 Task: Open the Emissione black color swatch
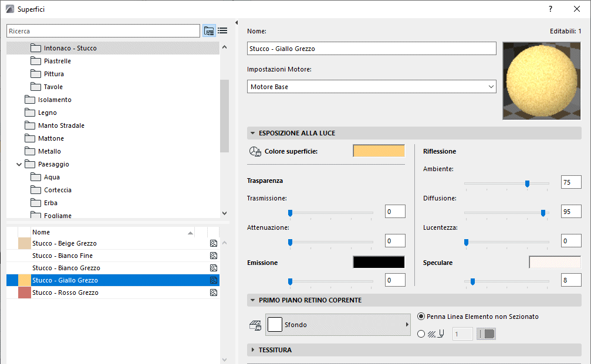(379, 263)
